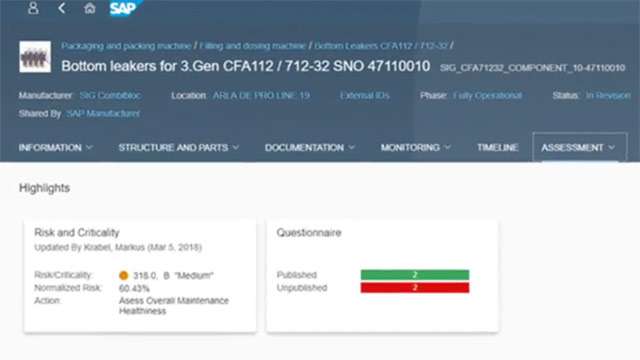Expand the Monitoring tab chevron
The image size is (640, 360).
[447, 147]
